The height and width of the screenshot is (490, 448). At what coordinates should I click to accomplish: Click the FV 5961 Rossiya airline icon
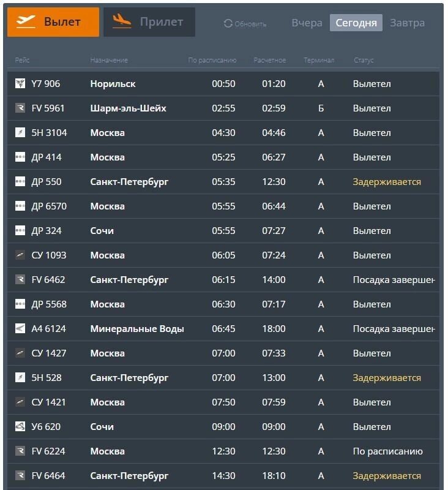click(x=20, y=108)
